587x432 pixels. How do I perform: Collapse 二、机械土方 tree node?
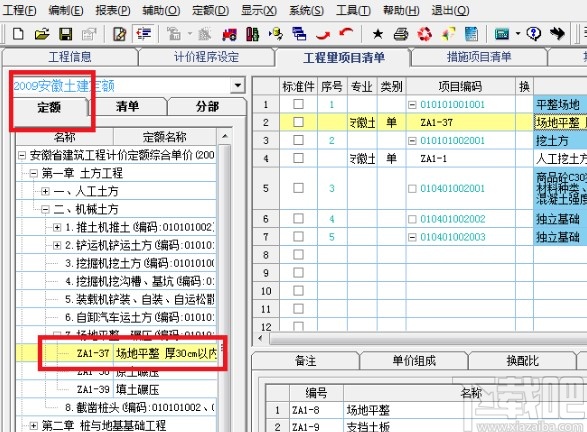tap(45, 209)
